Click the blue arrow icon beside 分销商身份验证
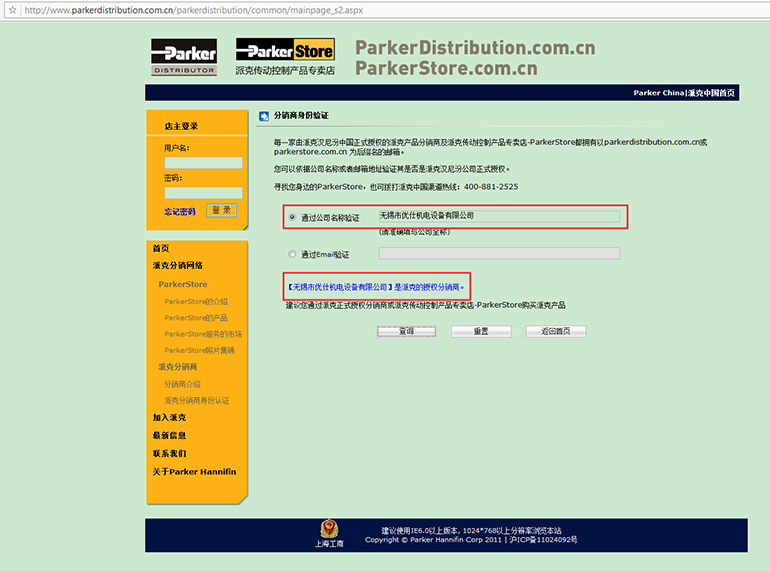 264,116
